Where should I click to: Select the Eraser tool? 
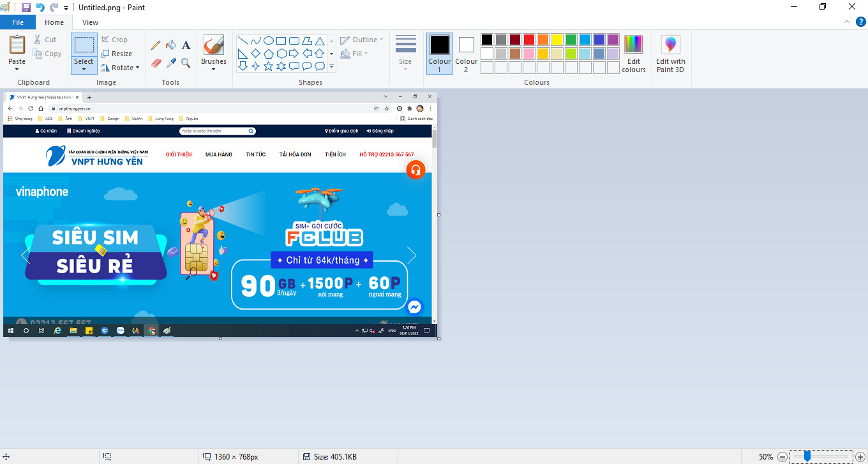tap(156, 63)
